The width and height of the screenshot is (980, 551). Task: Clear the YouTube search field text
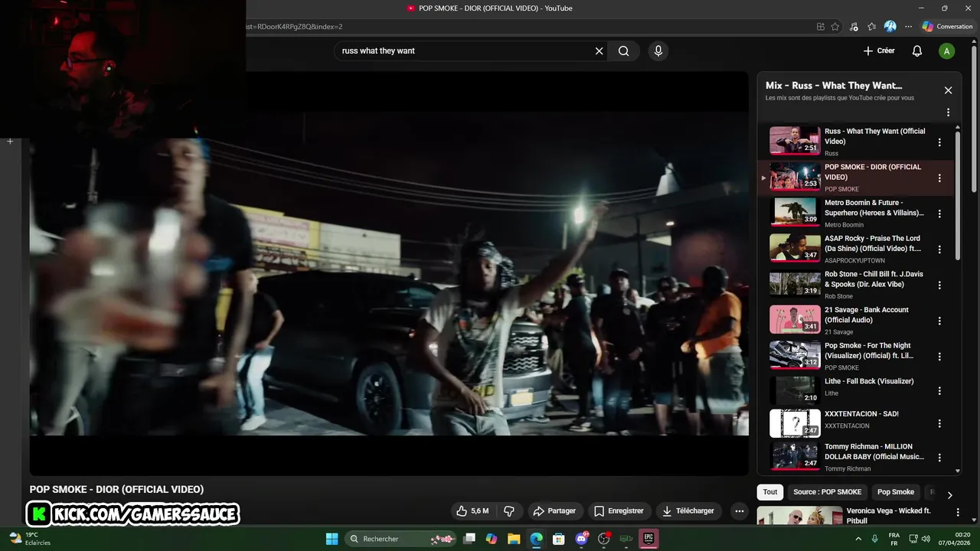click(599, 51)
